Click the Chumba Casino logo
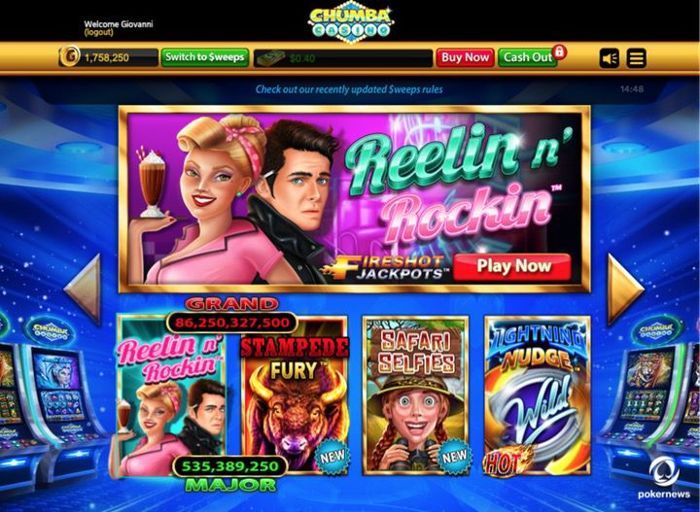700x512 pixels. coord(351,22)
